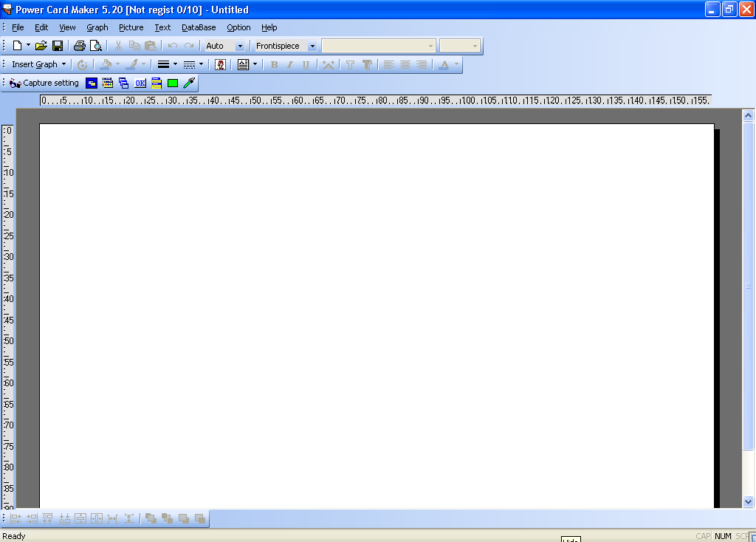The image size is (756, 542).
Task: Open print preview
Action: (96, 46)
